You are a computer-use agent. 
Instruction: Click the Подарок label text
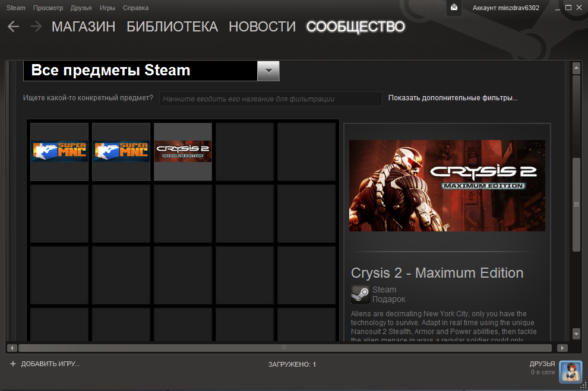(388, 299)
